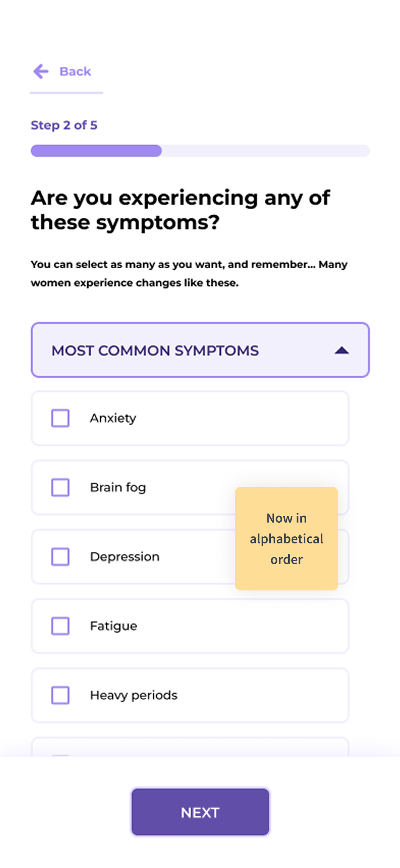Viewport: 400px width, 868px height.
Task: Select the Depression checkbox
Action: tap(61, 557)
